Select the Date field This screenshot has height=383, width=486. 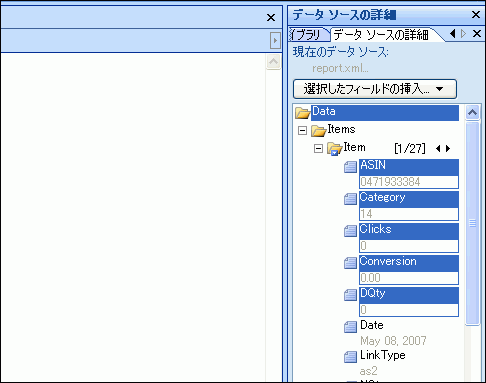tap(372, 325)
